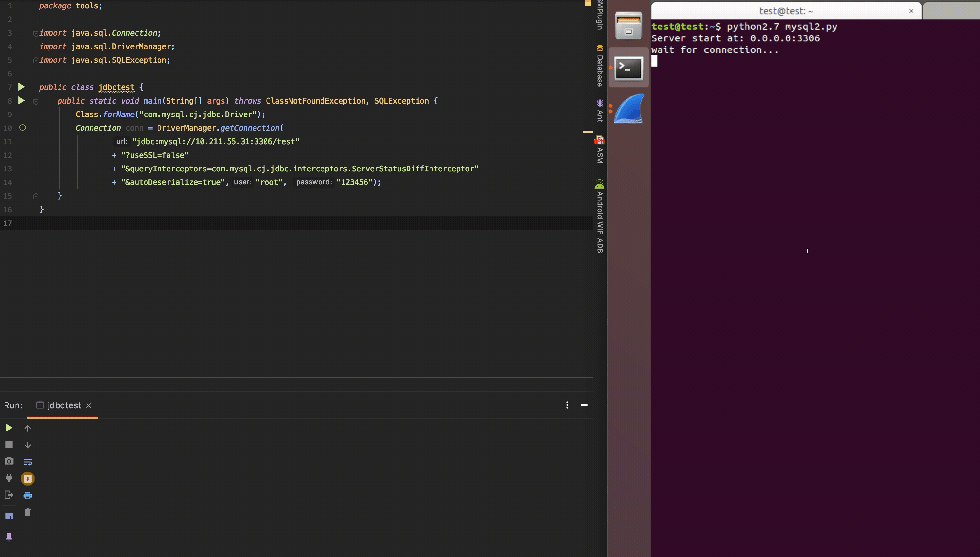Toggle soft-wrap in Run console

click(27, 462)
